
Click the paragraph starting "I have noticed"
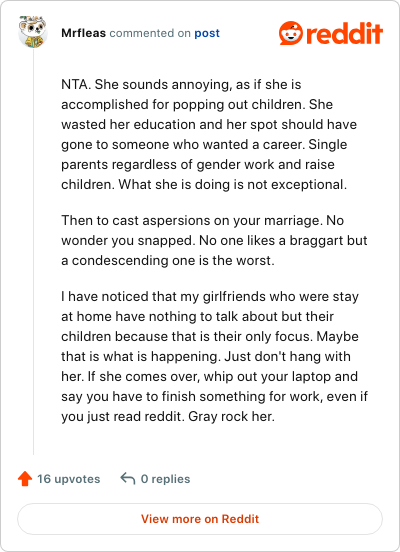pos(214,356)
